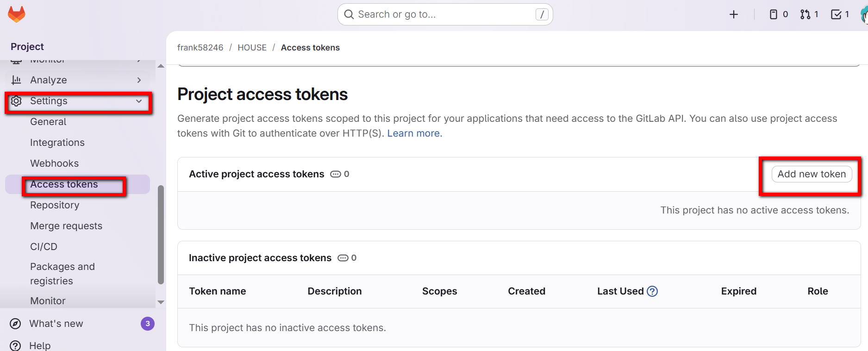The width and height of the screenshot is (868, 351).
Task: Open the Webhooks settings page
Action: coord(54,163)
